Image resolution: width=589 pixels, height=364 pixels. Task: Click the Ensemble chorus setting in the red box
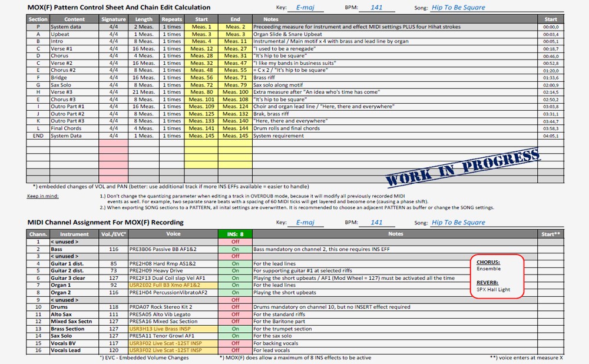pos(488,269)
